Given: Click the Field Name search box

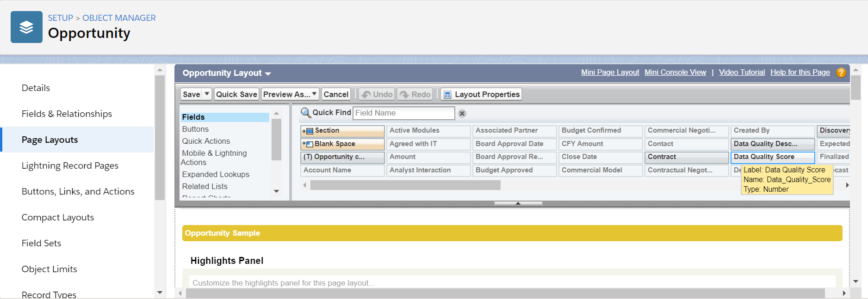Looking at the screenshot, I should (403, 113).
